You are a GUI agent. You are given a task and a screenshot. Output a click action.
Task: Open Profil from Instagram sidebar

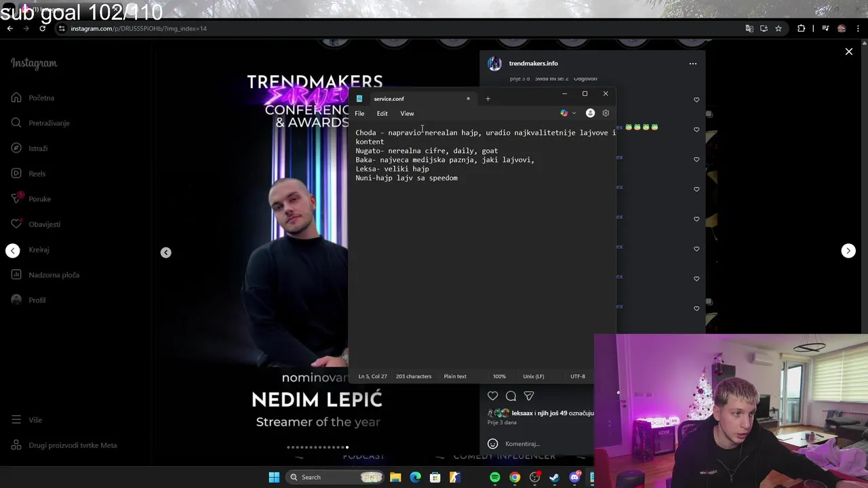click(x=28, y=300)
